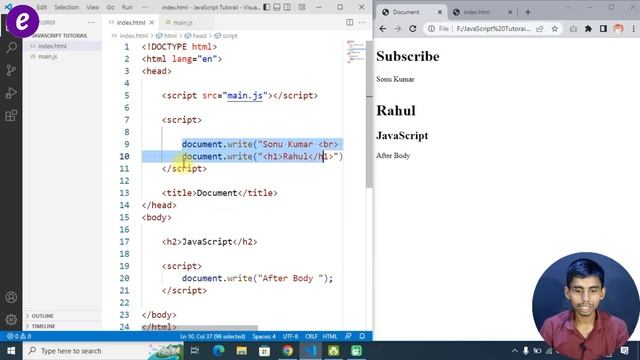This screenshot has width=640, height=360.
Task: Open Task View on taskbar
Action: coord(195,351)
